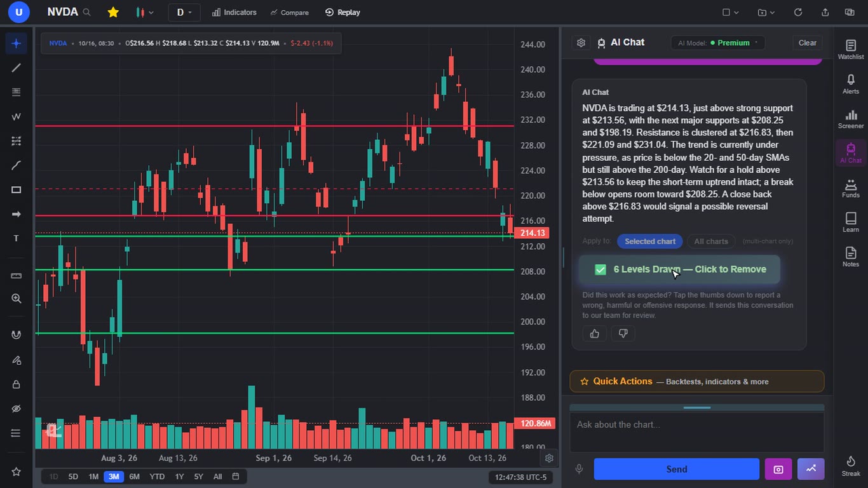Select the 'Selected chart' apply option
The width and height of the screenshot is (868, 488).
coord(650,241)
